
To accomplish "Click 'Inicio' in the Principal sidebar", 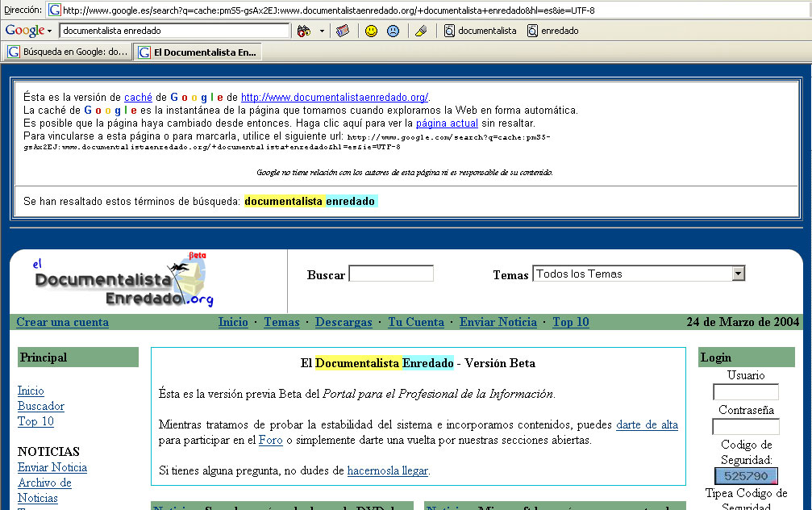I will coord(31,391).
